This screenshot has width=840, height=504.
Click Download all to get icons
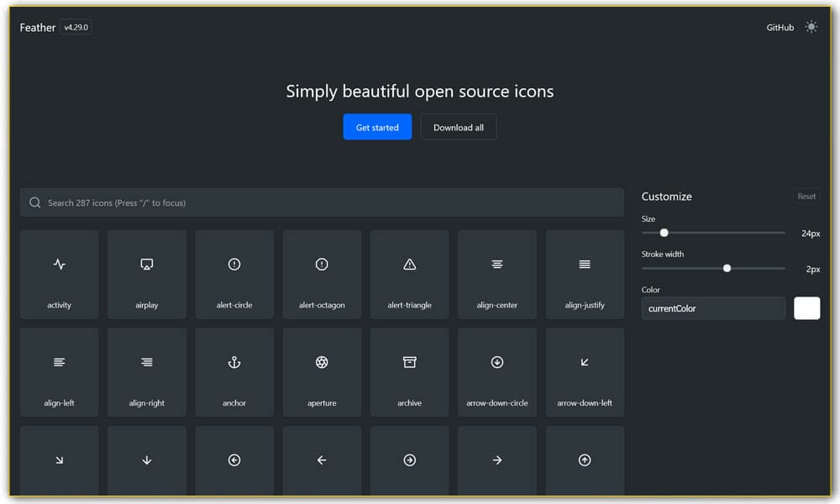tap(458, 127)
